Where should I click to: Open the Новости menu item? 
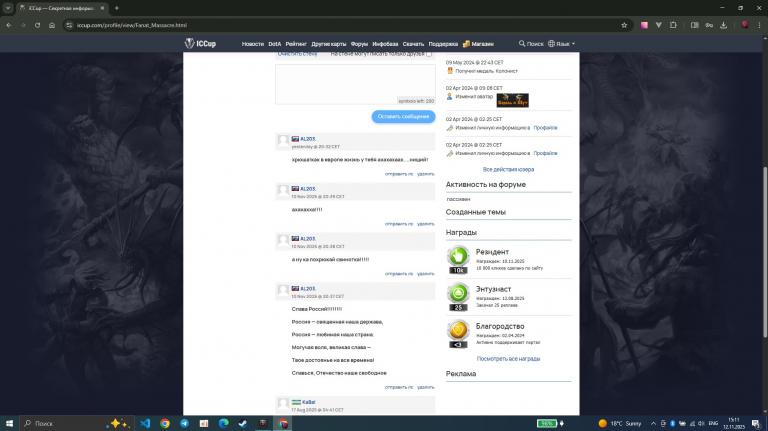click(x=253, y=44)
